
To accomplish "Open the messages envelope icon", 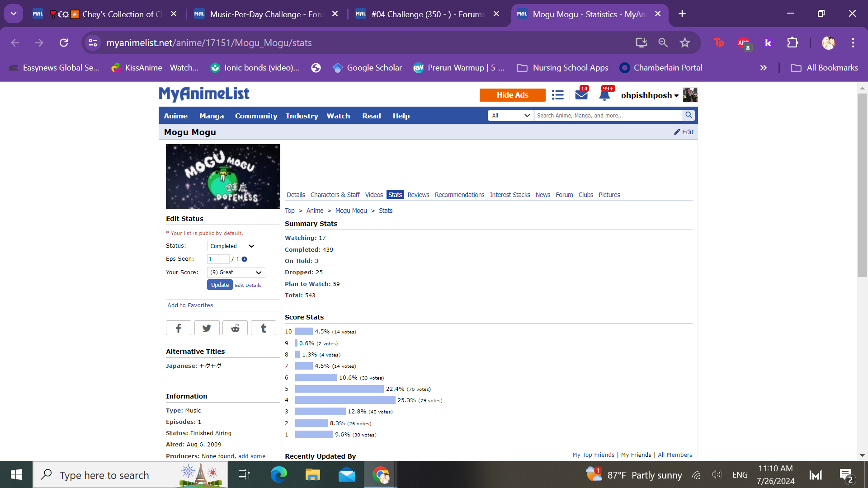I will click(581, 95).
